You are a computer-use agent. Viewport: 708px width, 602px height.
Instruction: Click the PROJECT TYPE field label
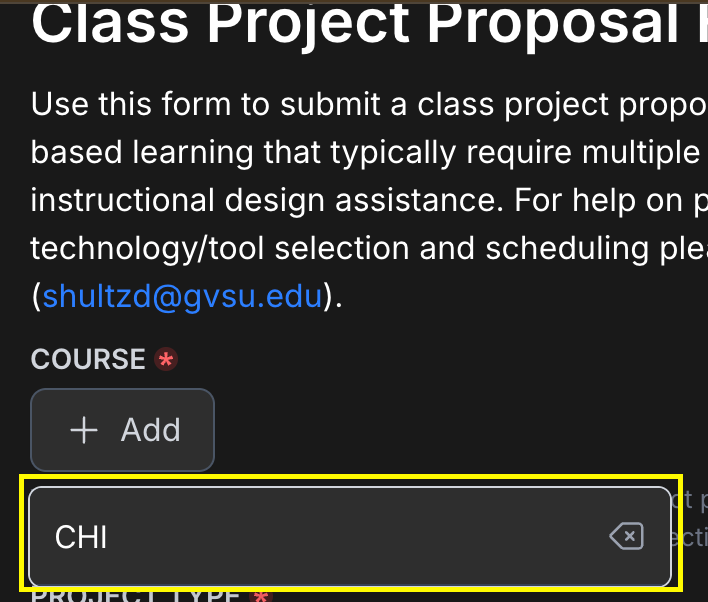tap(135, 595)
